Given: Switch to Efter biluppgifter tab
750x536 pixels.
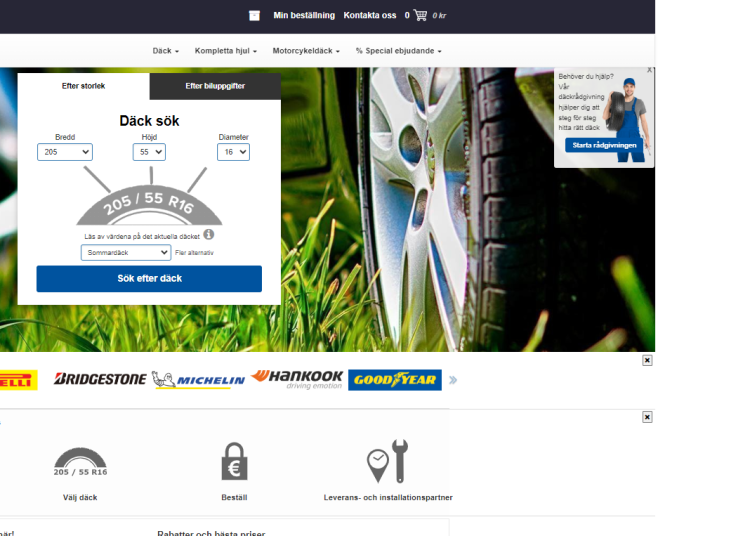Looking at the screenshot, I should pyautogui.click(x=215, y=86).
